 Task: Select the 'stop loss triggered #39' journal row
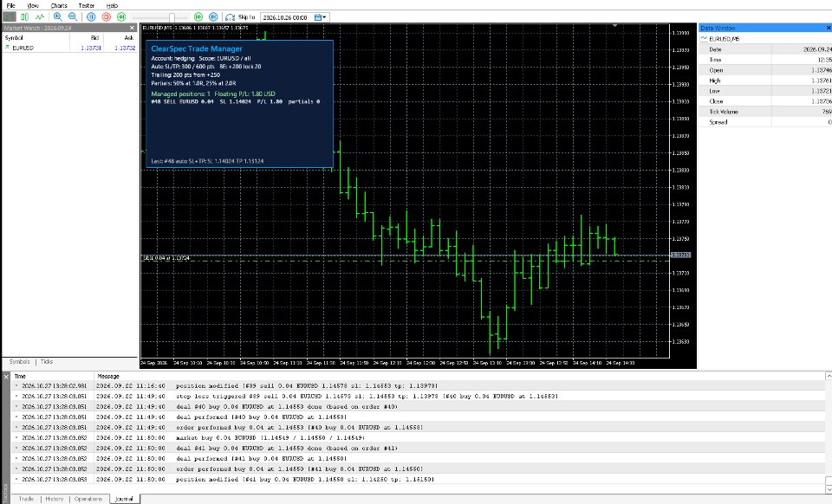coord(418,396)
